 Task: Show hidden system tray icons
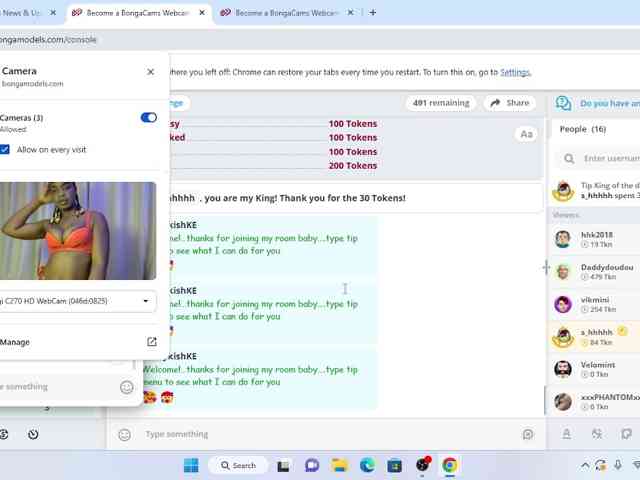coord(585,465)
